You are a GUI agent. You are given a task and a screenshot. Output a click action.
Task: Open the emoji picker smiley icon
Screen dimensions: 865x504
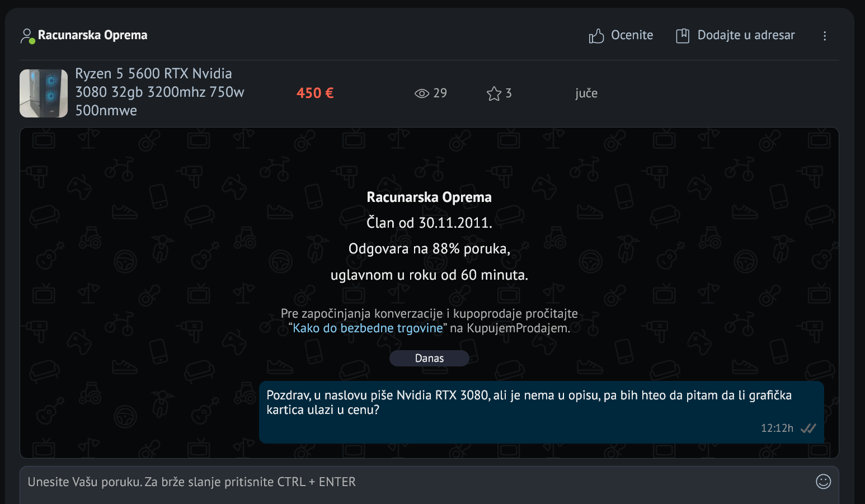823,481
